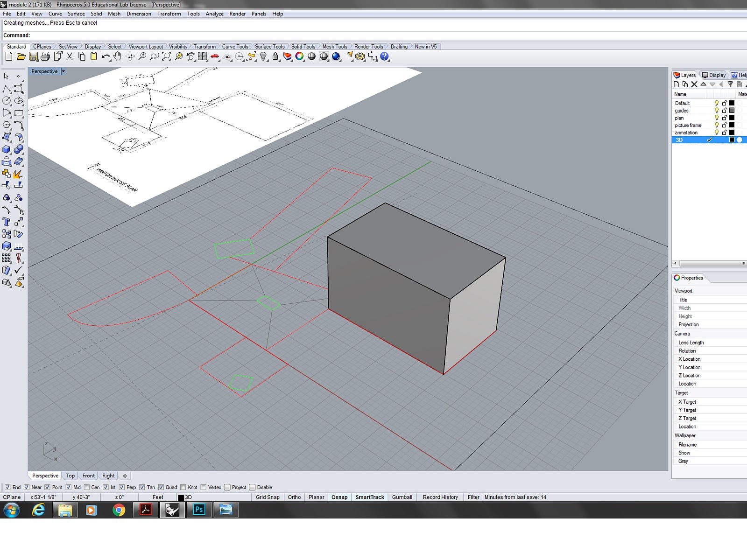Image resolution: width=747 pixels, height=560 pixels.
Task: Select the Rotate View tool in the toolbar
Action: (130, 56)
